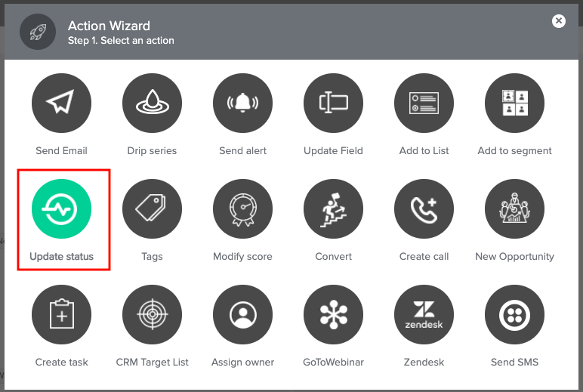This screenshot has width=583, height=392.
Task: Select the Convert stairs icon
Action: pyautogui.click(x=334, y=208)
